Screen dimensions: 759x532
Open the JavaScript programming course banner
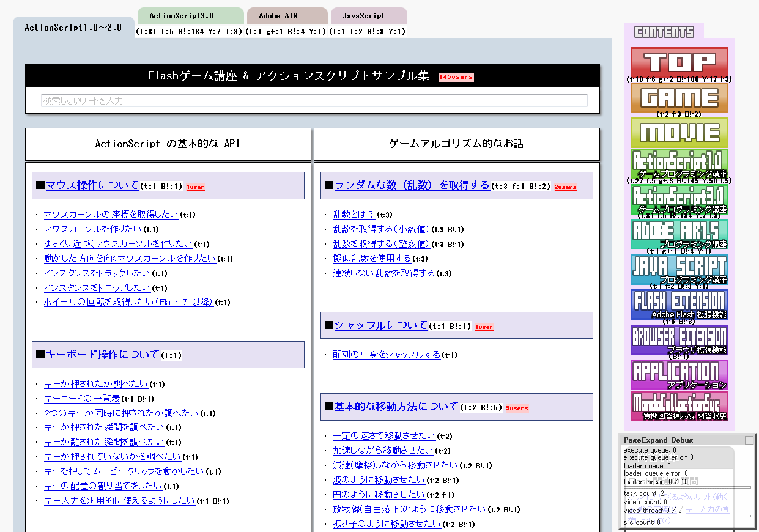679,269
